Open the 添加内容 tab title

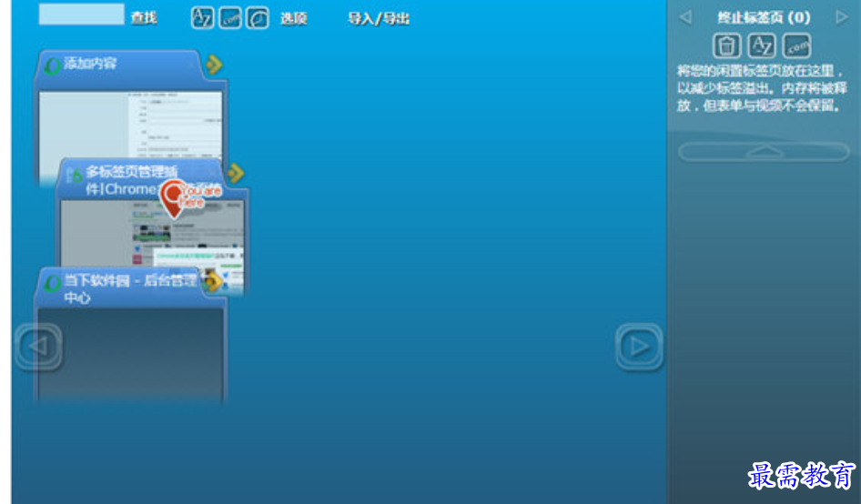pyautogui.click(x=90, y=63)
